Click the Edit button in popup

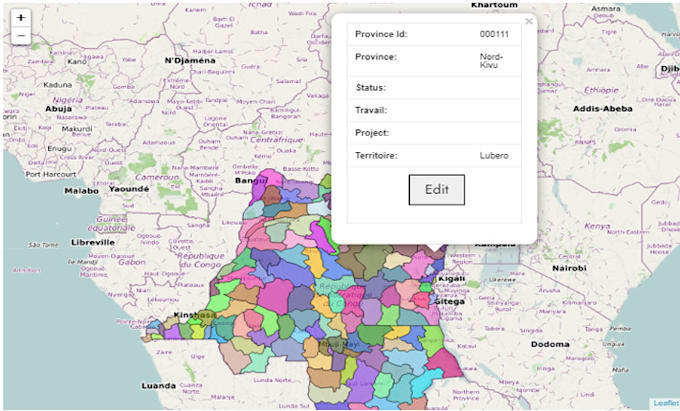pos(437,189)
